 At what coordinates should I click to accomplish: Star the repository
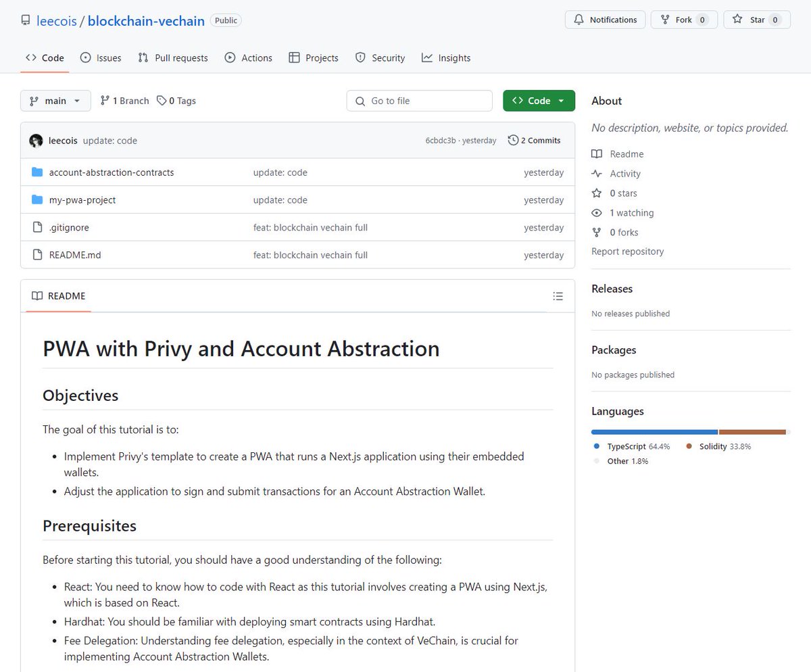757,20
